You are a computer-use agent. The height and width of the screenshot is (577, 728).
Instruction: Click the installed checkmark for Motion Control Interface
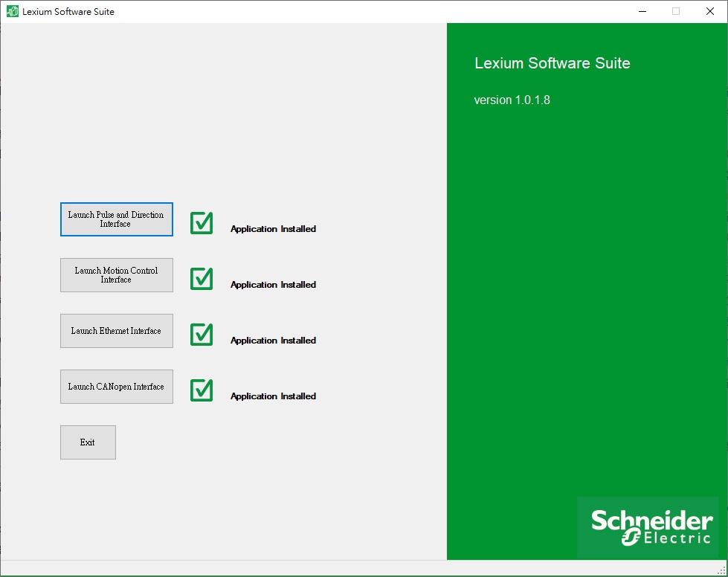coord(201,279)
